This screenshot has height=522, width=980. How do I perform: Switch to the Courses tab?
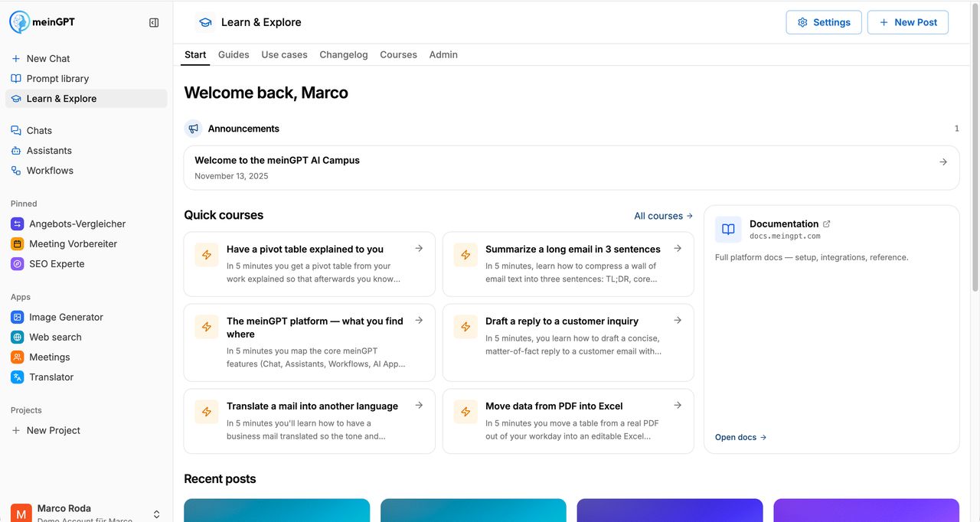click(x=398, y=54)
